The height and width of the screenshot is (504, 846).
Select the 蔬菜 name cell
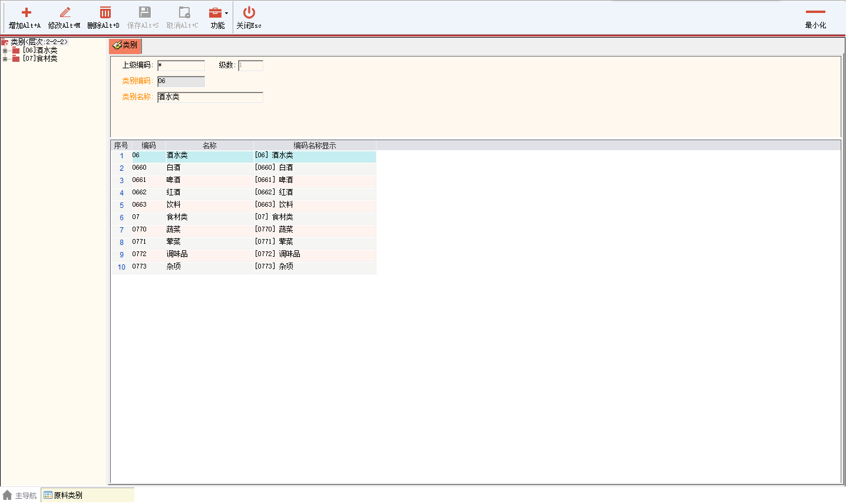(209, 230)
